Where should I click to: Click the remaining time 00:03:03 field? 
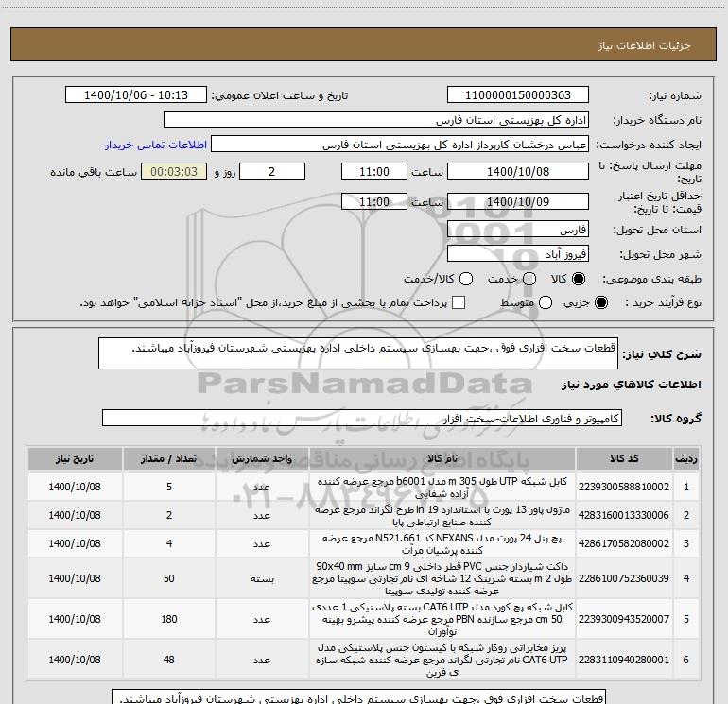click(x=174, y=171)
